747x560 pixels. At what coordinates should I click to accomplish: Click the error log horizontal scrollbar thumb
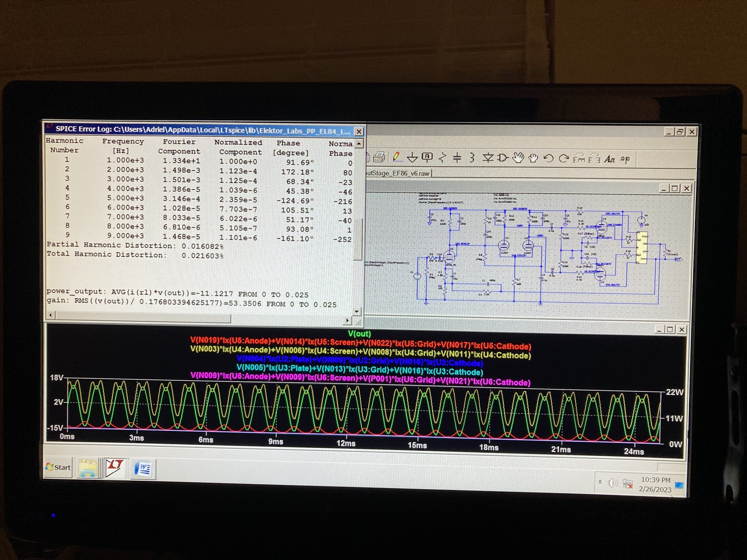pos(143,317)
